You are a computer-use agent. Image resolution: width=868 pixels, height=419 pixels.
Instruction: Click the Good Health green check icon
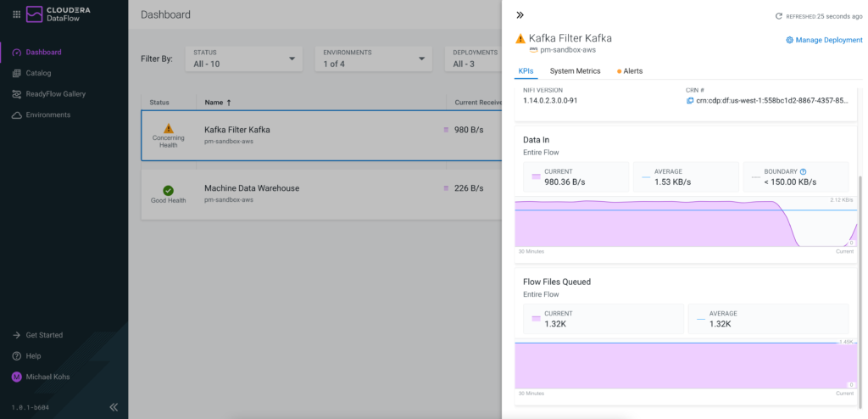click(168, 191)
